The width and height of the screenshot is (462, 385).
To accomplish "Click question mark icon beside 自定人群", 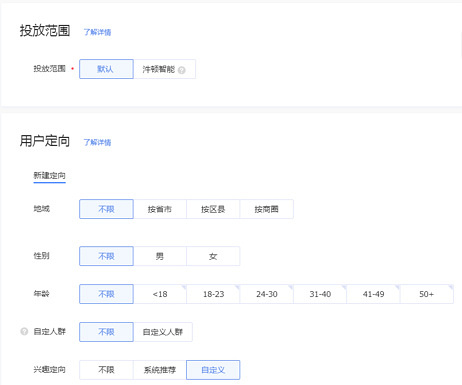I will (x=24, y=331).
